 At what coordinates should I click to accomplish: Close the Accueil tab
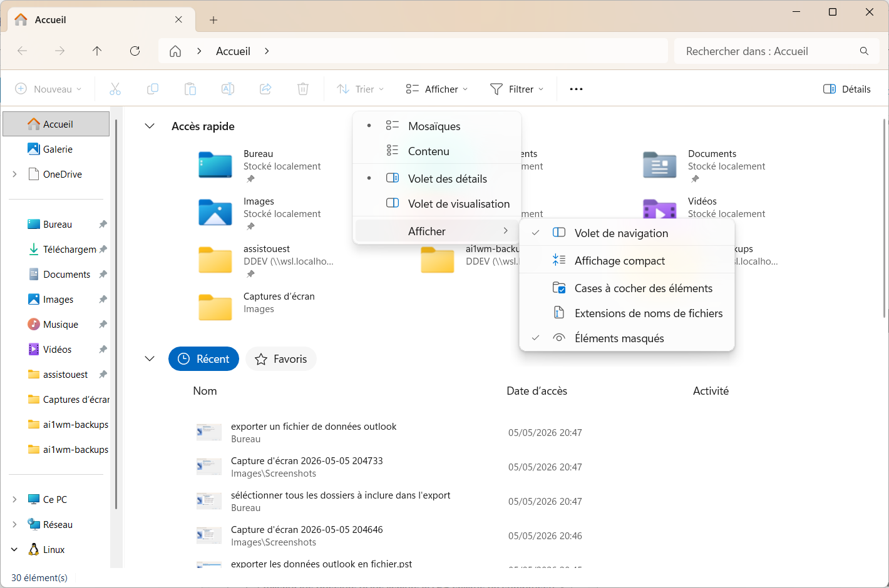pos(178,19)
